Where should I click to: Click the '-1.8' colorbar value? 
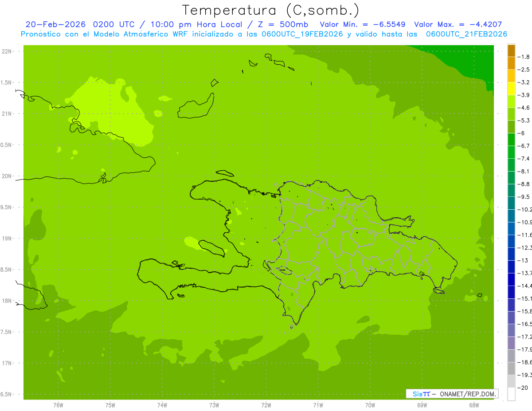[524, 57]
